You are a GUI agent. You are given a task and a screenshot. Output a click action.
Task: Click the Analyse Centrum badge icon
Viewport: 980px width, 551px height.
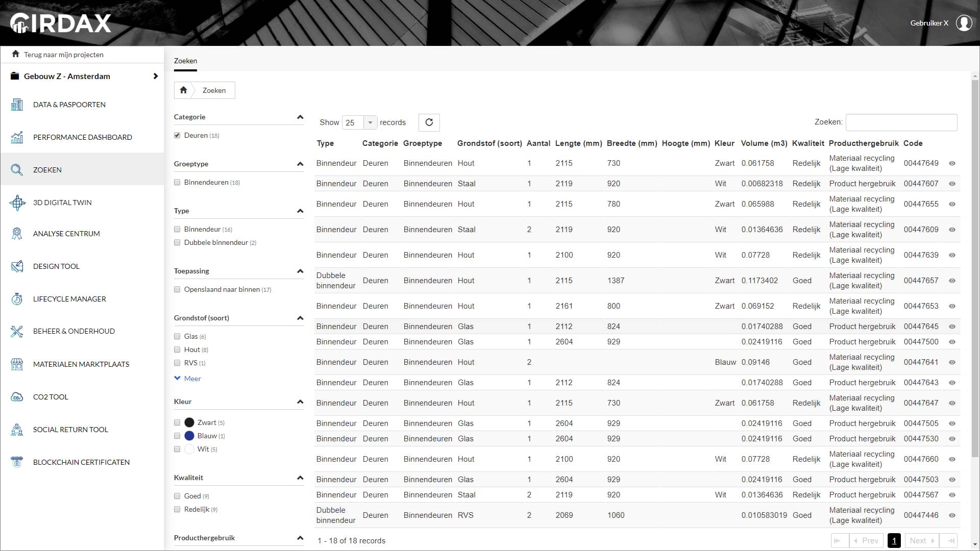17,234
